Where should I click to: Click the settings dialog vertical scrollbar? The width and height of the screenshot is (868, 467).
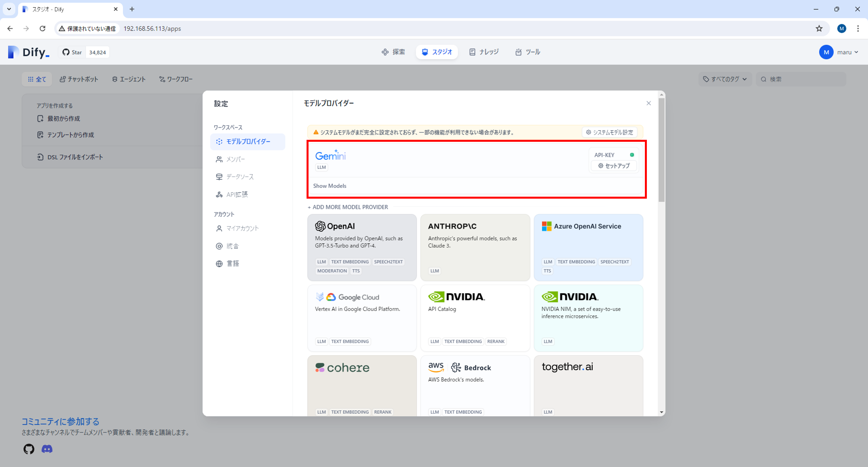click(661, 150)
